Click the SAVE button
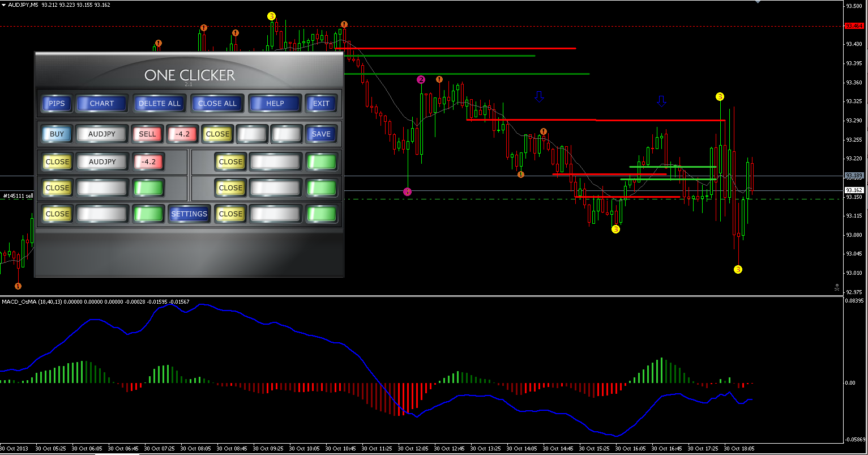868x455 pixels. [321, 134]
